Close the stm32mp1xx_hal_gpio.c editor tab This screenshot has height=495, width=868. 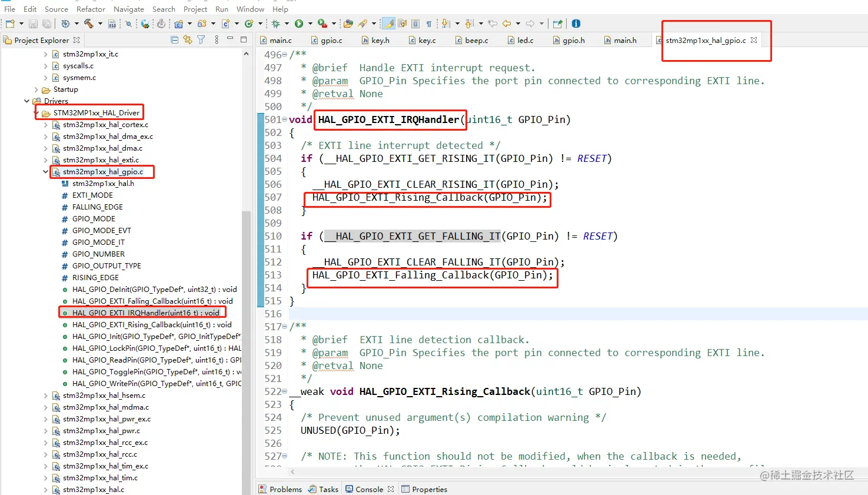pyautogui.click(x=754, y=40)
